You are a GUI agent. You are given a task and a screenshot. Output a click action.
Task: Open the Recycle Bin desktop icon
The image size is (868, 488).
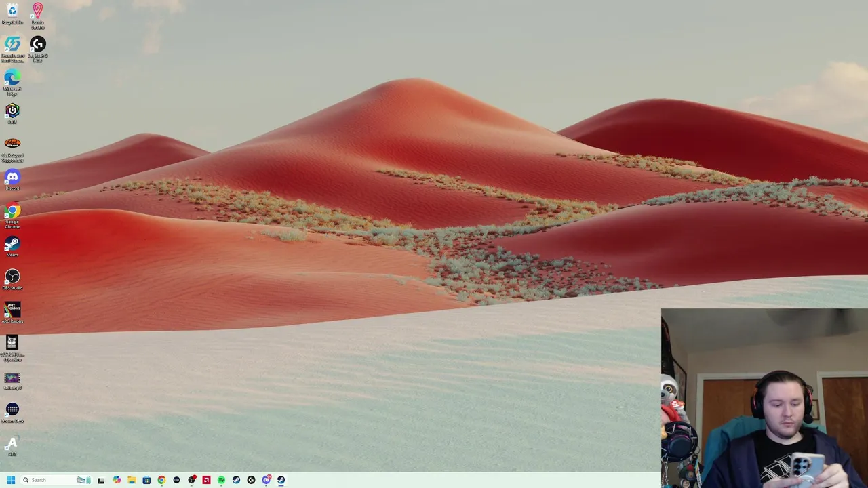tap(12, 14)
